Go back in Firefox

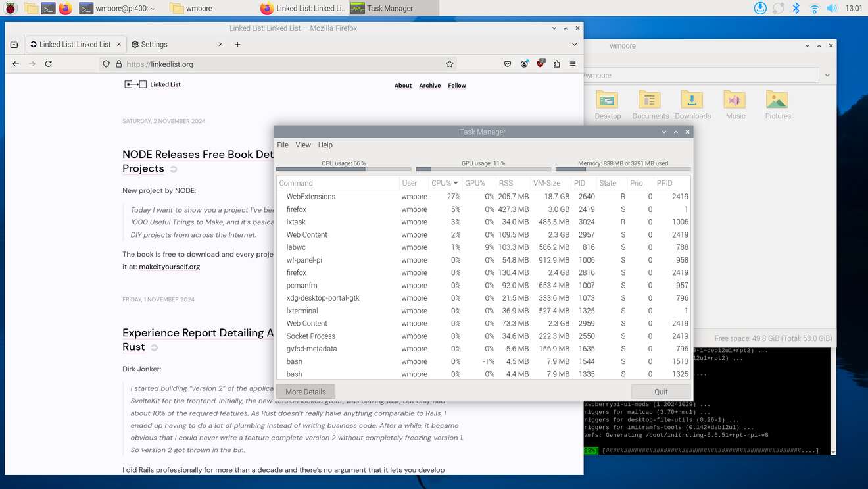pyautogui.click(x=16, y=64)
